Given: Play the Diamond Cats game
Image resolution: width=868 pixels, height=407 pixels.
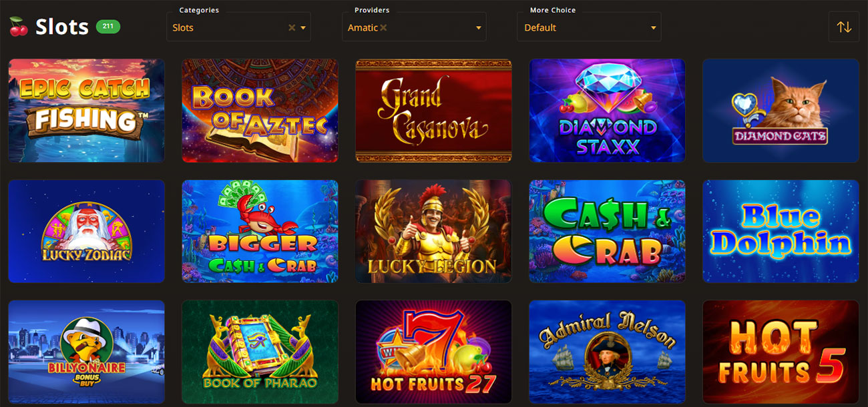Looking at the screenshot, I should coord(781,111).
